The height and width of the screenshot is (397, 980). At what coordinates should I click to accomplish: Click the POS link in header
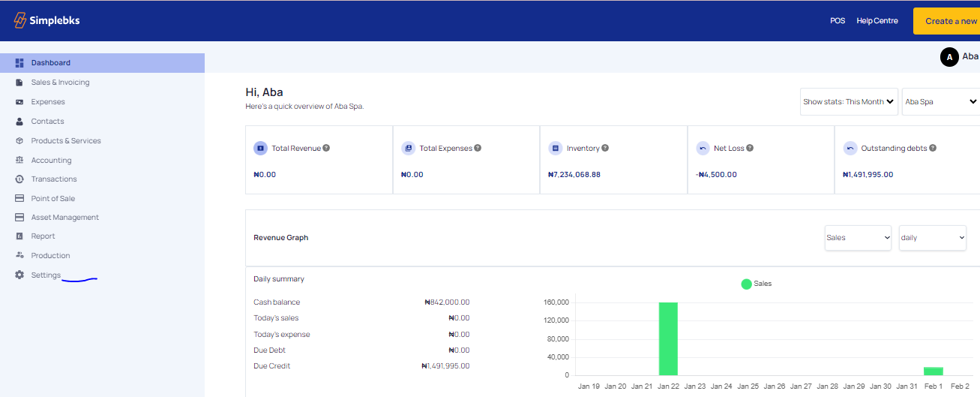pos(838,21)
